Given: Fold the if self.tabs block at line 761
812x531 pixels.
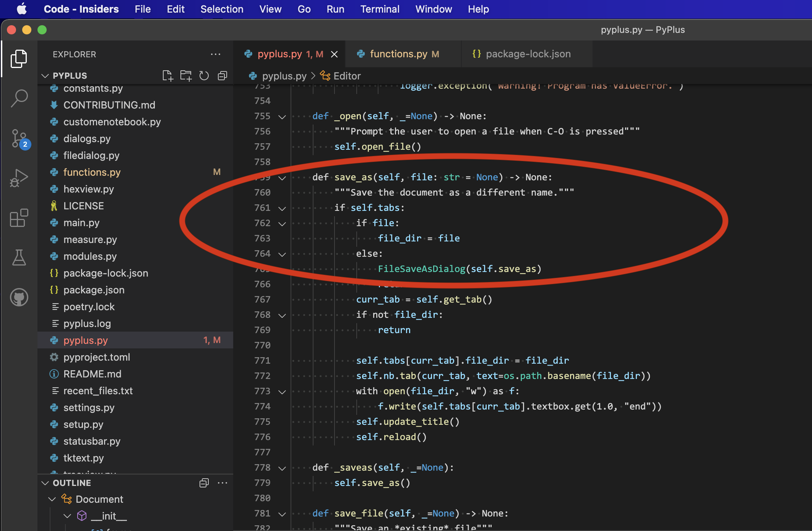Looking at the screenshot, I should pos(282,208).
